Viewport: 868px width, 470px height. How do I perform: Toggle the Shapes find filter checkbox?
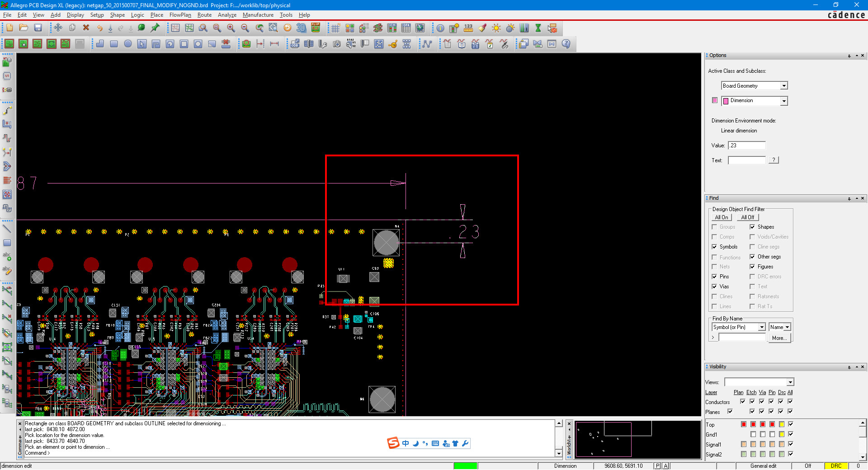(x=752, y=227)
